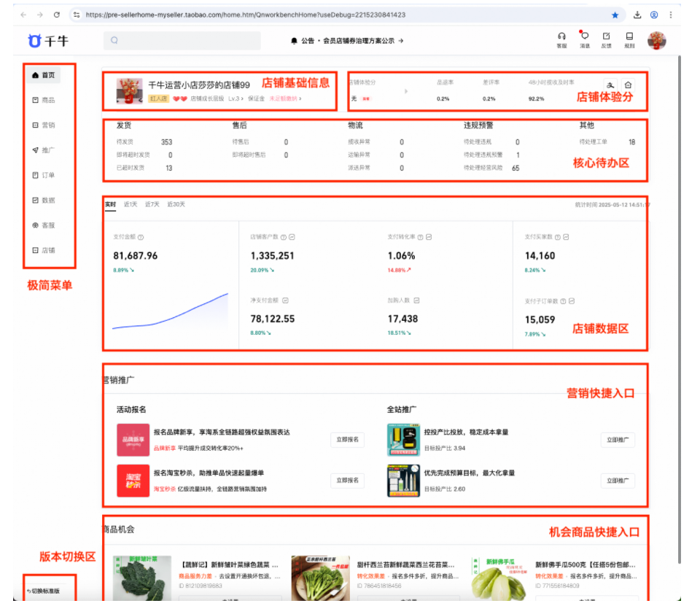Click the help icon next to 支付金额
This screenshot has width=700, height=606.
coord(141,237)
